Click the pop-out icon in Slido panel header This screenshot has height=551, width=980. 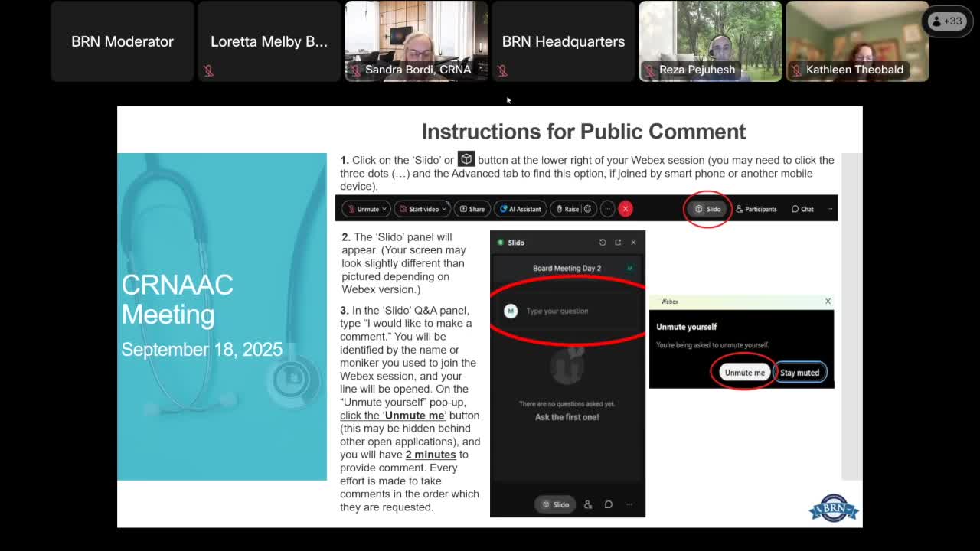pyautogui.click(x=618, y=243)
